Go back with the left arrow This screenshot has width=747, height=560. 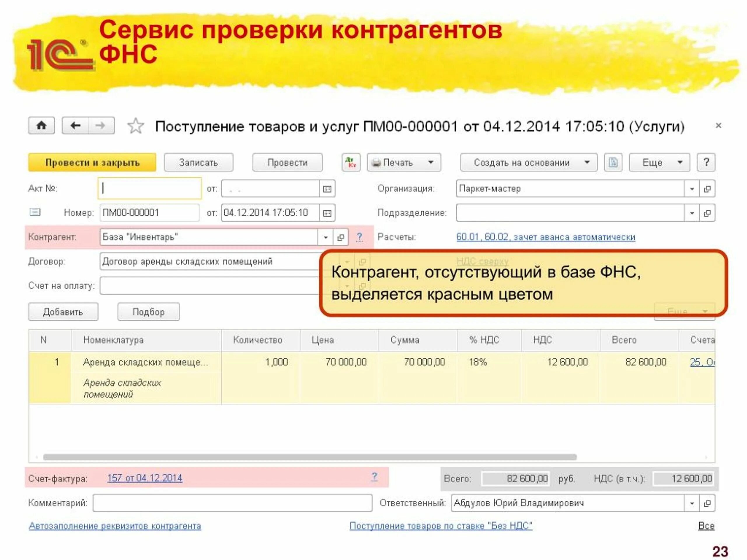(75, 126)
